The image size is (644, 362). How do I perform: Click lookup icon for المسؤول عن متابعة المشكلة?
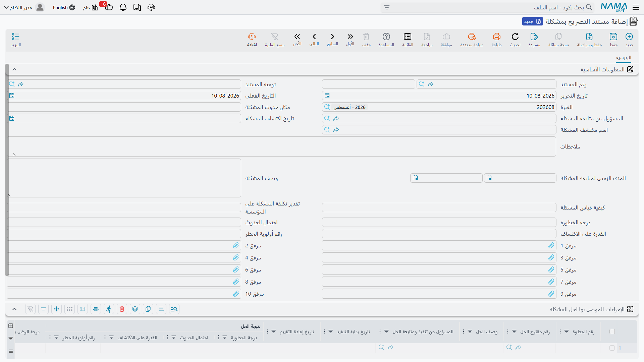[327, 118]
